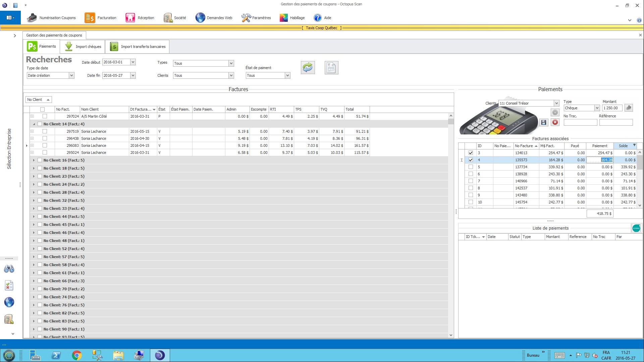Check the box for invoice 297024
Viewport: 644px width, 362px height.
click(x=45, y=116)
